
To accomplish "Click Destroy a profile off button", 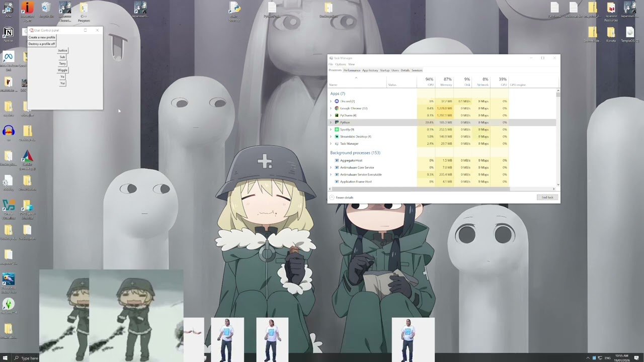I will pyautogui.click(x=42, y=44).
